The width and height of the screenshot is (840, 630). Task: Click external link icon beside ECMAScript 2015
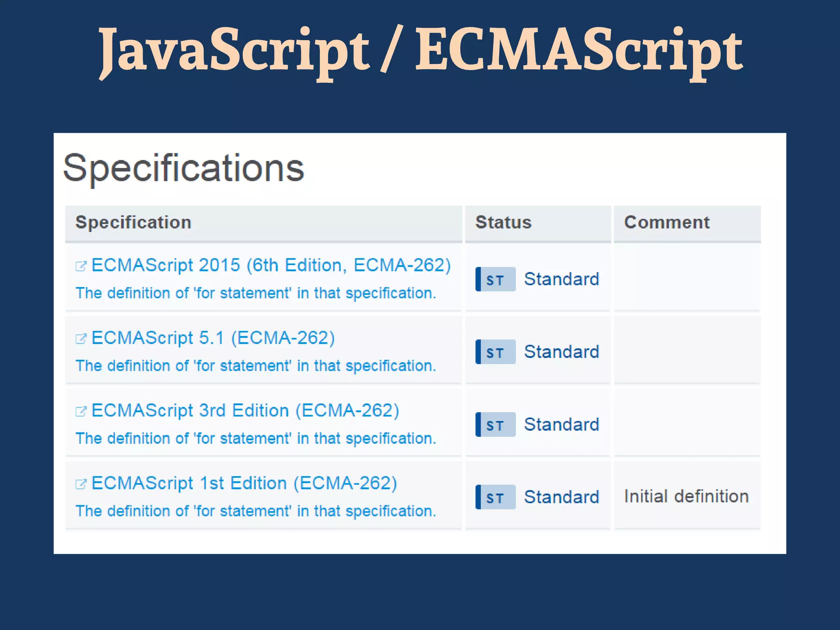tap(81, 266)
